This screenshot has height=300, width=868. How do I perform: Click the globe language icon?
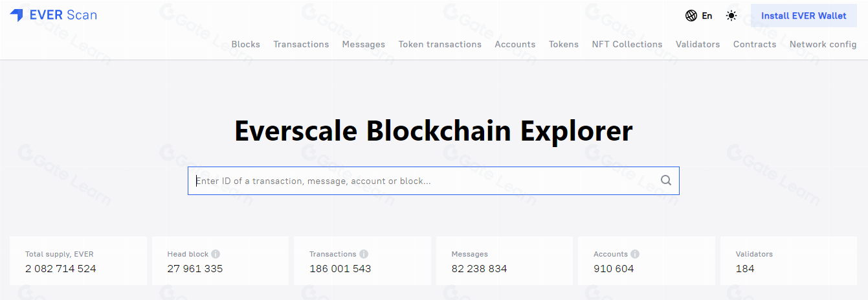(691, 16)
